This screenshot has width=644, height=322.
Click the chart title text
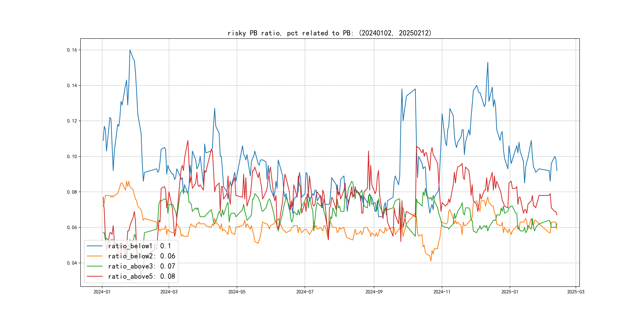click(x=330, y=33)
